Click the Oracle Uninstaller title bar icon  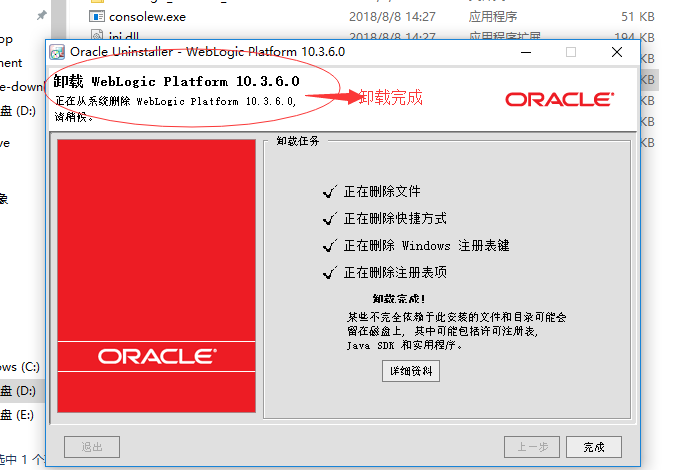point(58,52)
